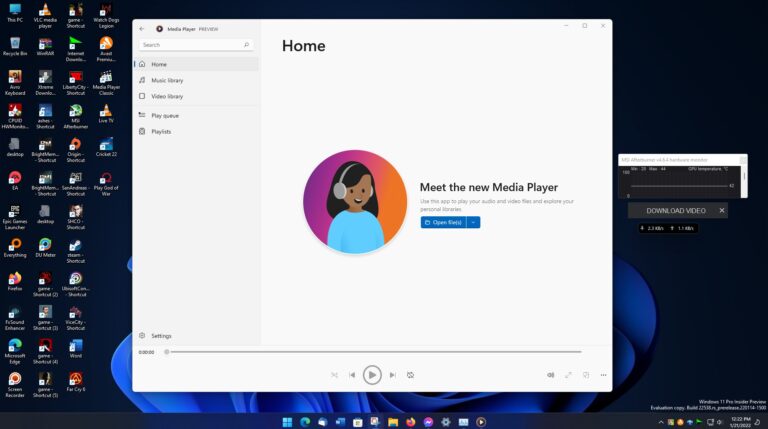Select the Epic Games Launcher desktop icon
The width and height of the screenshot is (768, 429).
(15, 217)
